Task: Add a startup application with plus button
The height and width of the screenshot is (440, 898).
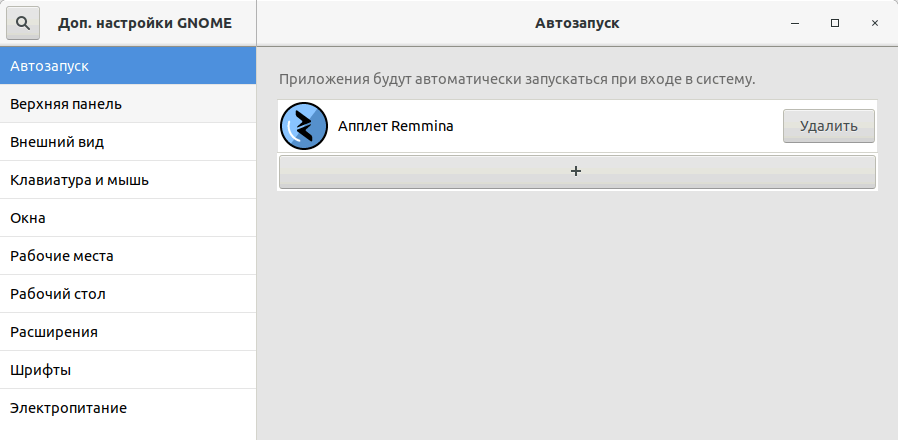Action: (577, 171)
